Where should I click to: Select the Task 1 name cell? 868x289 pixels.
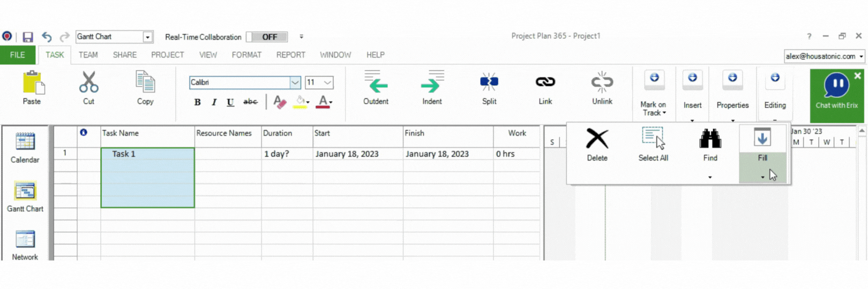click(147, 154)
